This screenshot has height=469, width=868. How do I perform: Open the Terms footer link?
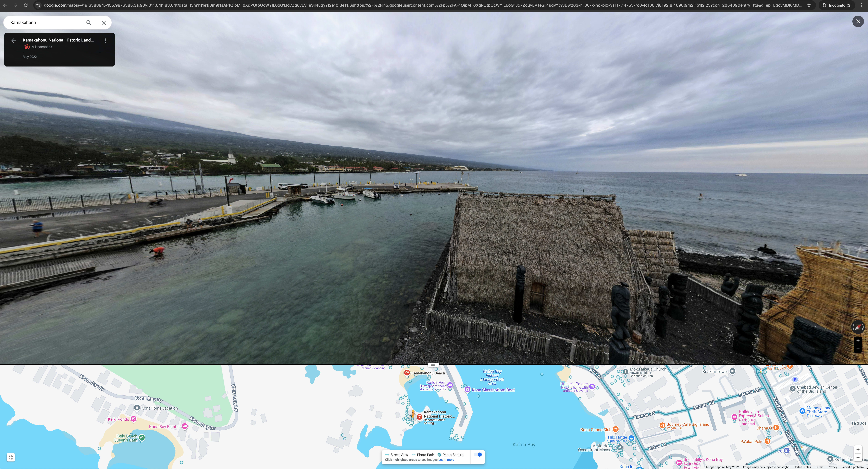point(819,467)
